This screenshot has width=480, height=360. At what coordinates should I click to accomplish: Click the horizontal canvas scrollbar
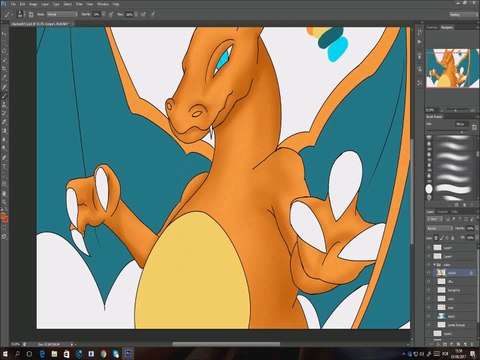(226, 344)
